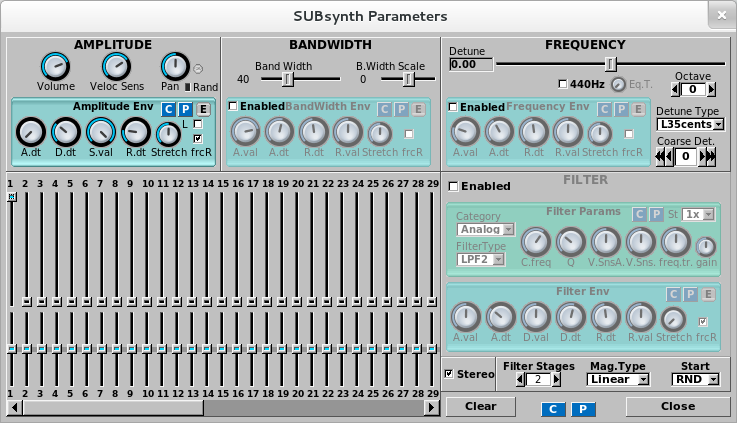The image size is (737, 423).
Task: Paste into Amplitude Env with P button
Action: pyautogui.click(x=185, y=109)
